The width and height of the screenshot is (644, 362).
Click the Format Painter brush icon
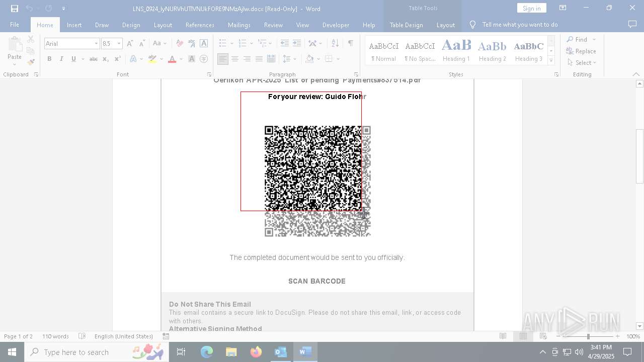pyautogui.click(x=31, y=62)
